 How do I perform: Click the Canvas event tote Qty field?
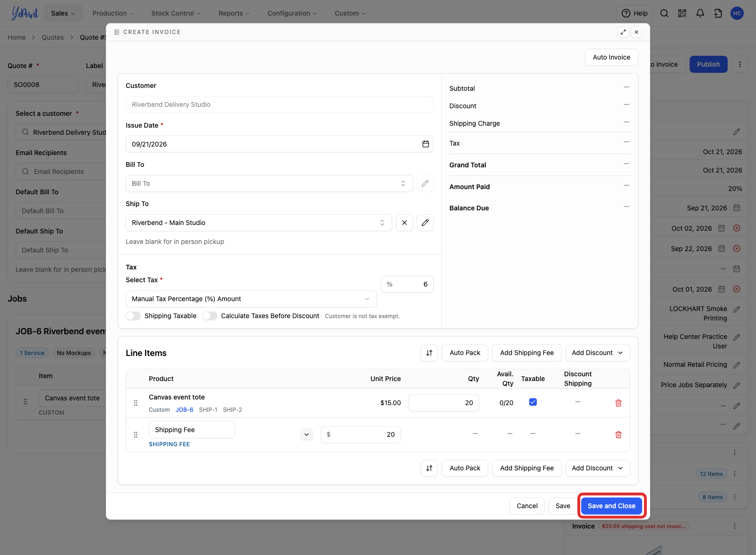pos(444,403)
